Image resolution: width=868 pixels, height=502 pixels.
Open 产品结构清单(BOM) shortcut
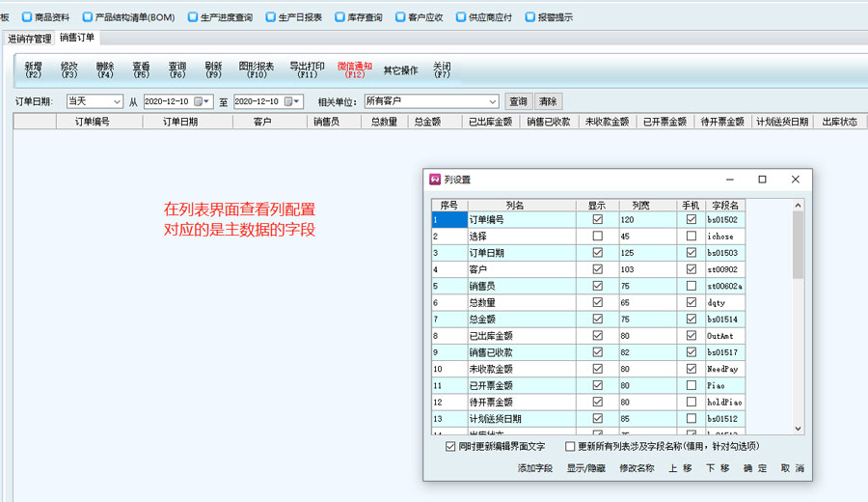pyautogui.click(x=127, y=17)
